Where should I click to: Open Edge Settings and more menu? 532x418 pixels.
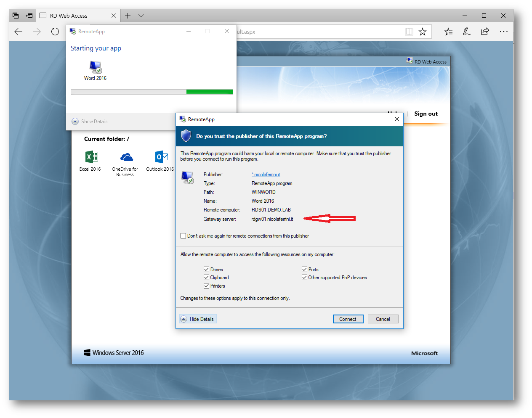(x=503, y=32)
